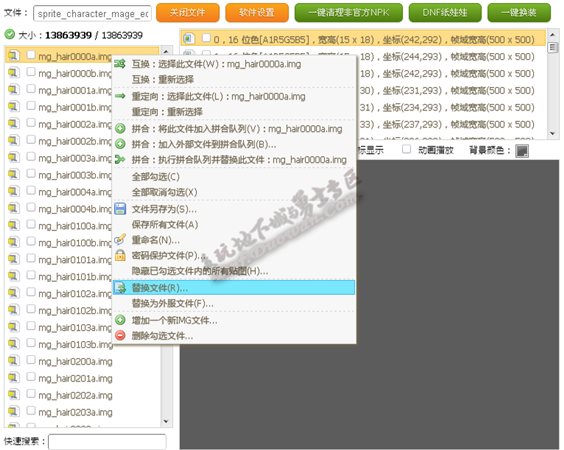Click the 一键清理非官方NPK button
Screen dimensions: 564x450
(x=349, y=13)
